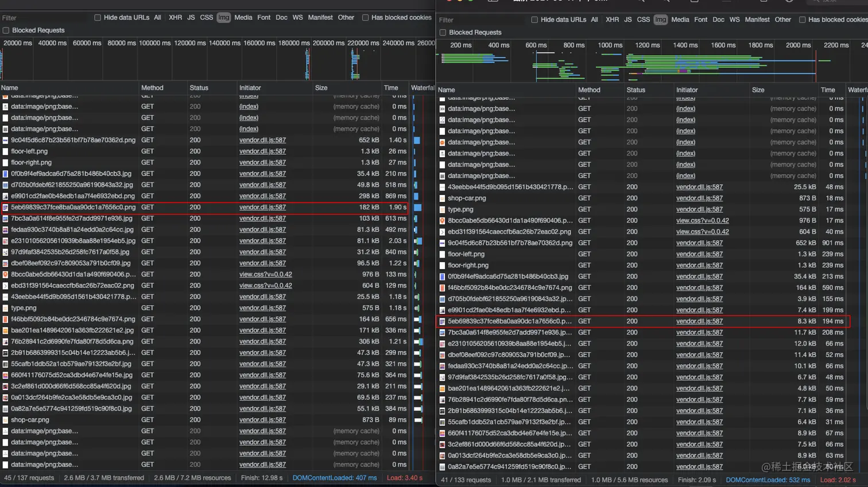This screenshot has width=868, height=487.
Task: Click thumbnail icon for type.png in right panel
Action: 442,209
